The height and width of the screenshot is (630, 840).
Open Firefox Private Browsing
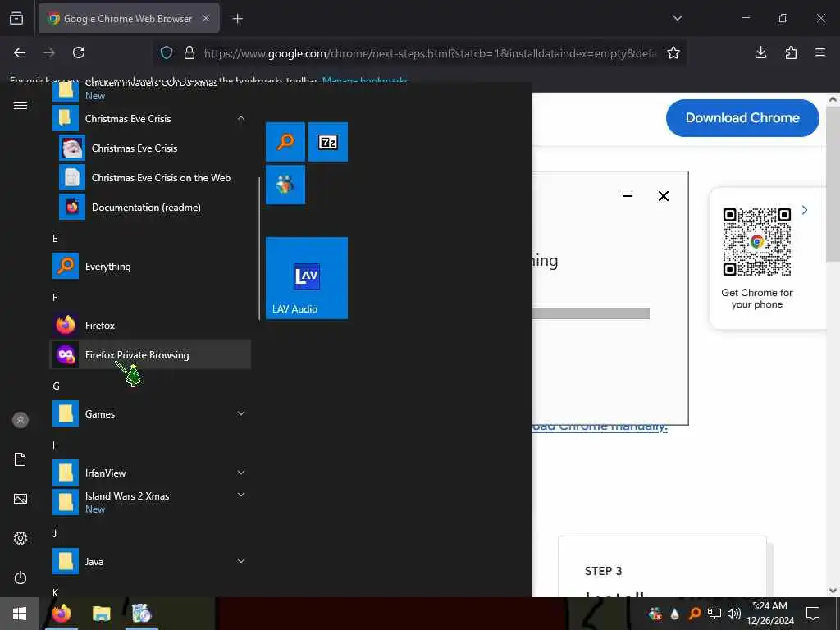tap(150, 354)
